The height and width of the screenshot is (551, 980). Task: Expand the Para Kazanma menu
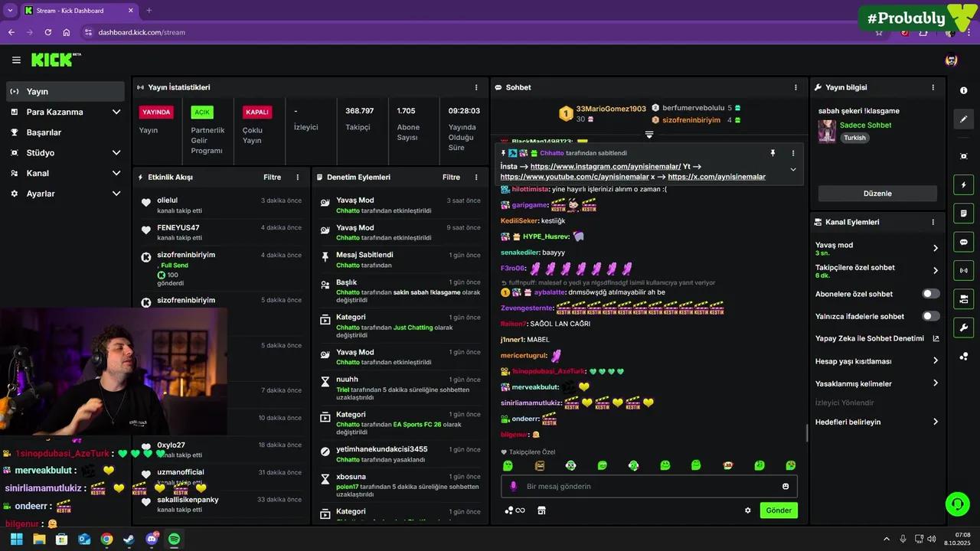click(65, 112)
